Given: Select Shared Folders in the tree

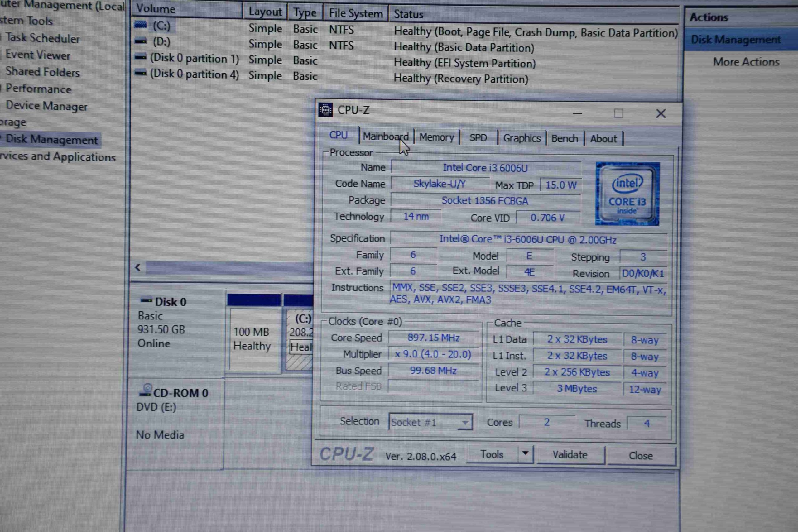Looking at the screenshot, I should click(x=42, y=72).
